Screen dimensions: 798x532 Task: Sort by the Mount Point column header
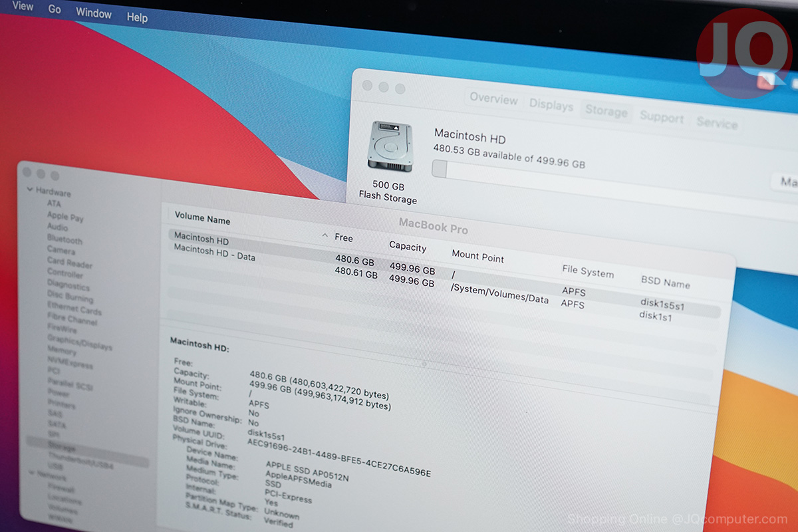(478, 256)
